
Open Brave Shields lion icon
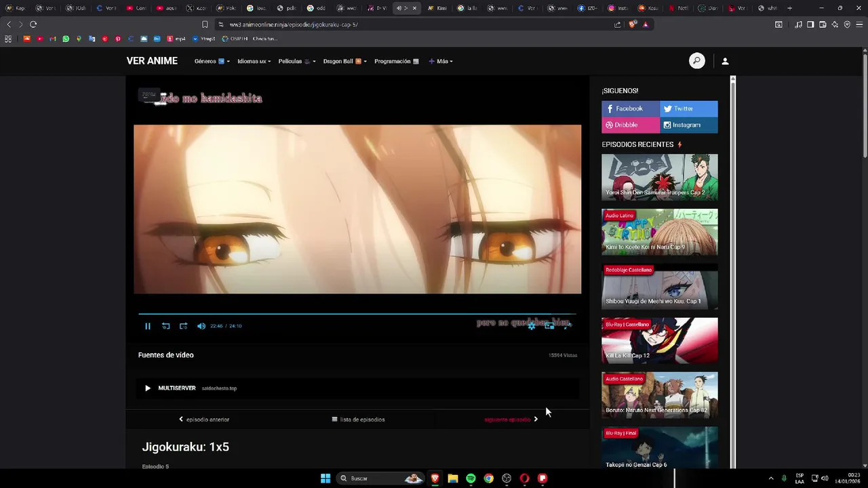[633, 24]
